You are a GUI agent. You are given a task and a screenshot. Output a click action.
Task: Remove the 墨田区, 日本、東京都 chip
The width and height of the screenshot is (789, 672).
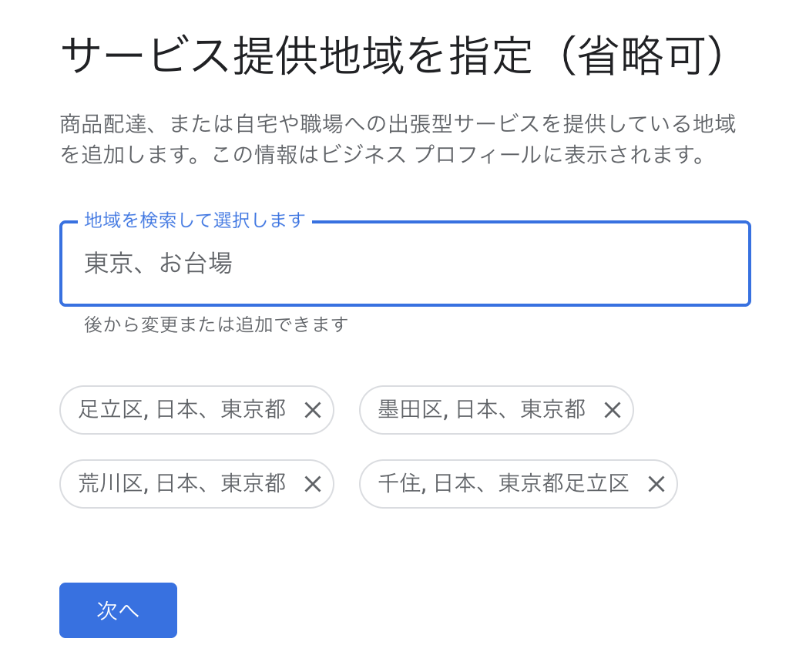613,410
